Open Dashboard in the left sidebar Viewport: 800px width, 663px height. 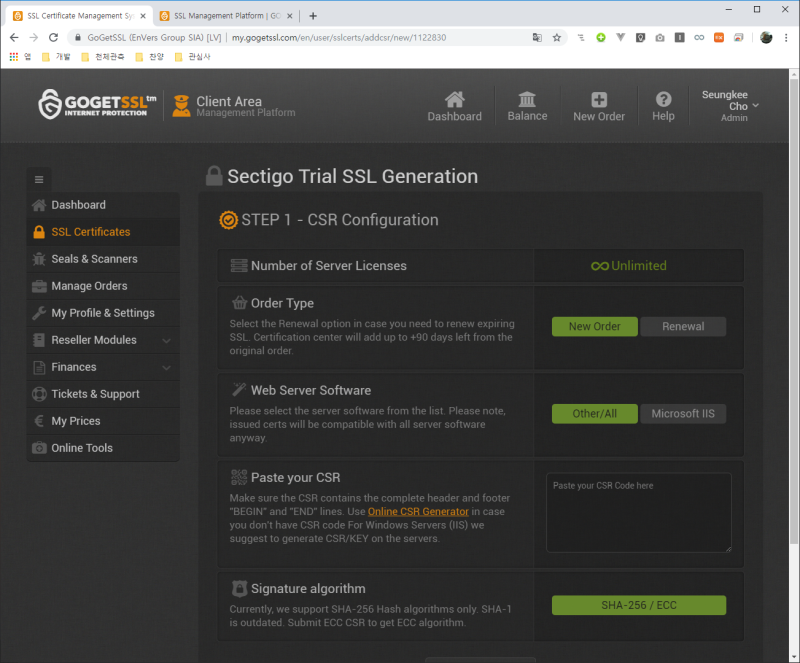click(x=103, y=205)
